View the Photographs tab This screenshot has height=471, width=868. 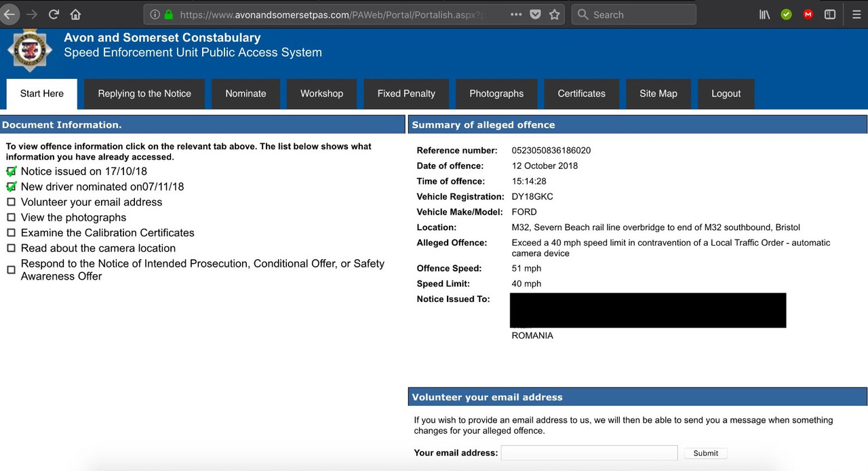(x=496, y=94)
